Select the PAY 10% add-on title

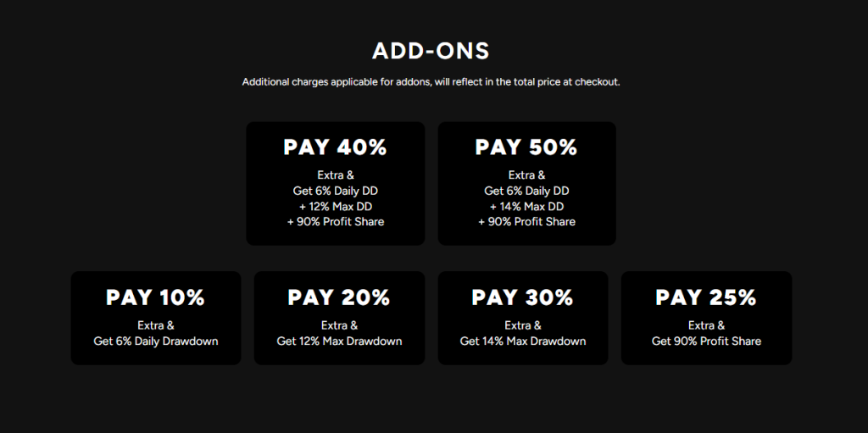(155, 297)
